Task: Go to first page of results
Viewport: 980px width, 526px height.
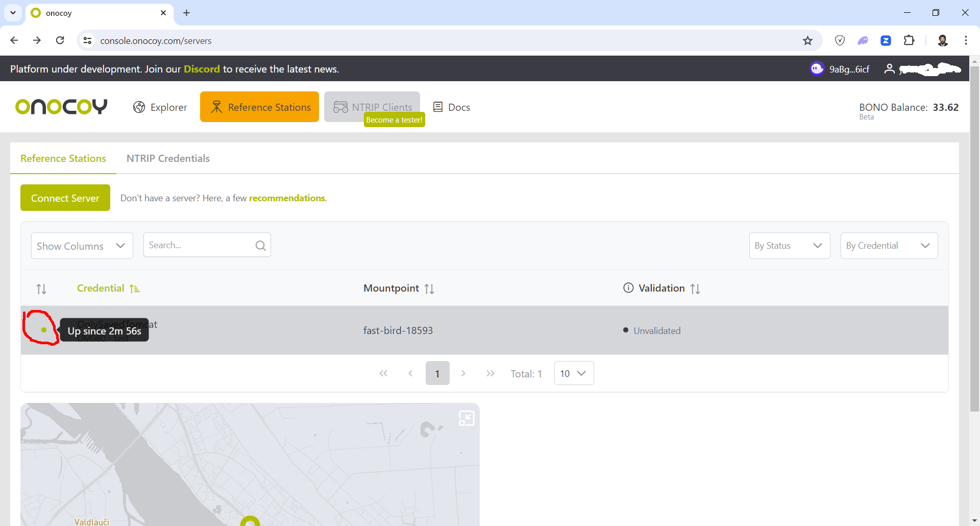Action: [x=383, y=373]
